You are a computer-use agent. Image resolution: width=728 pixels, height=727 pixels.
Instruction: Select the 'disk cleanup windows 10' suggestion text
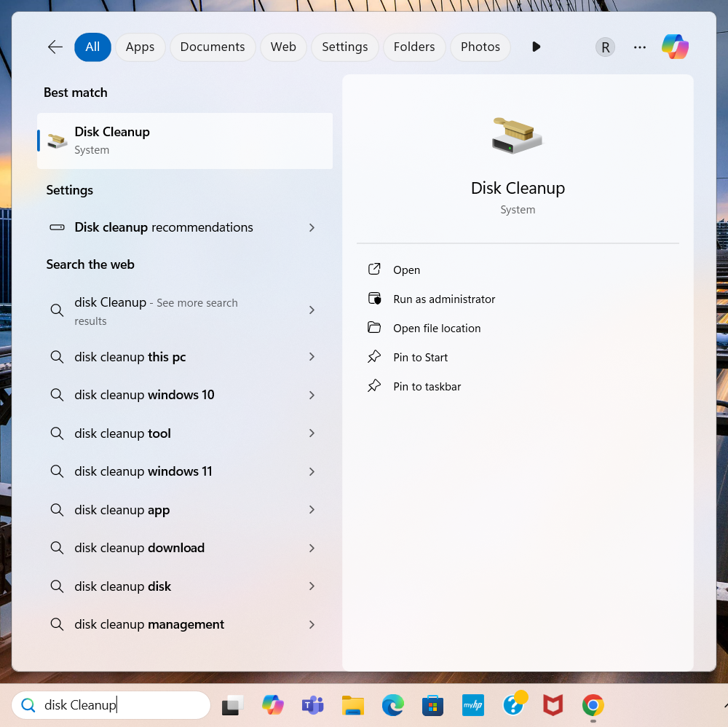144,395
